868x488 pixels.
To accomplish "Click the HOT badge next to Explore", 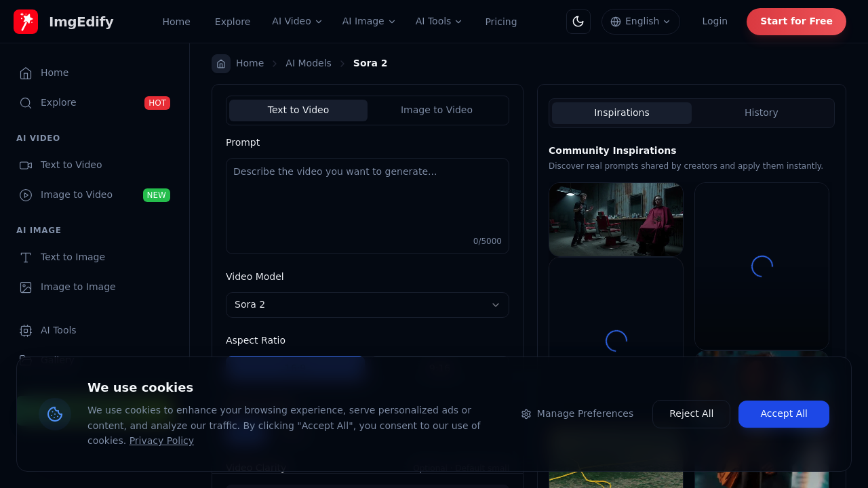I will coord(157,103).
